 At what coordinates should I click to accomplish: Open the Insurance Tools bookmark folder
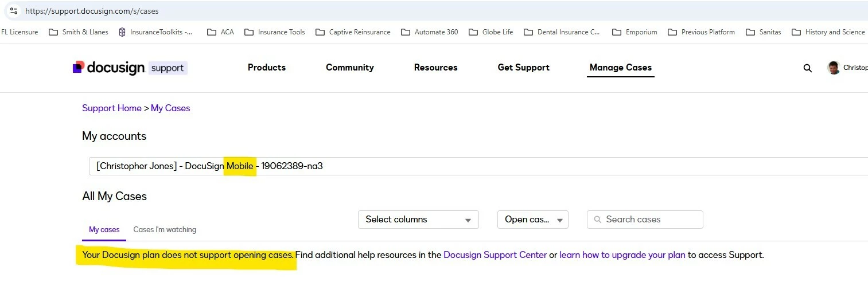pyautogui.click(x=275, y=32)
